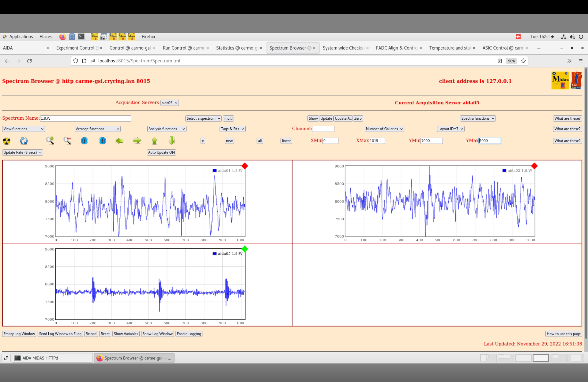
Task: Switch to the Run Control tab
Action: point(184,48)
